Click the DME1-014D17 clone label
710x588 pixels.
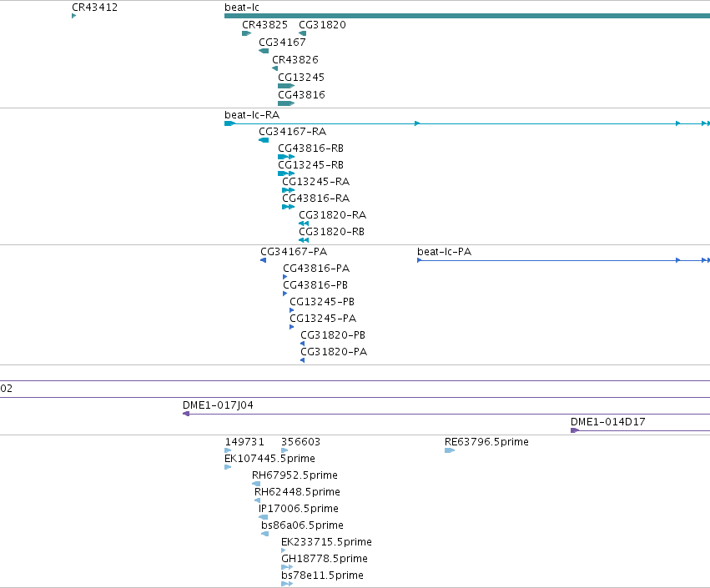608,422
